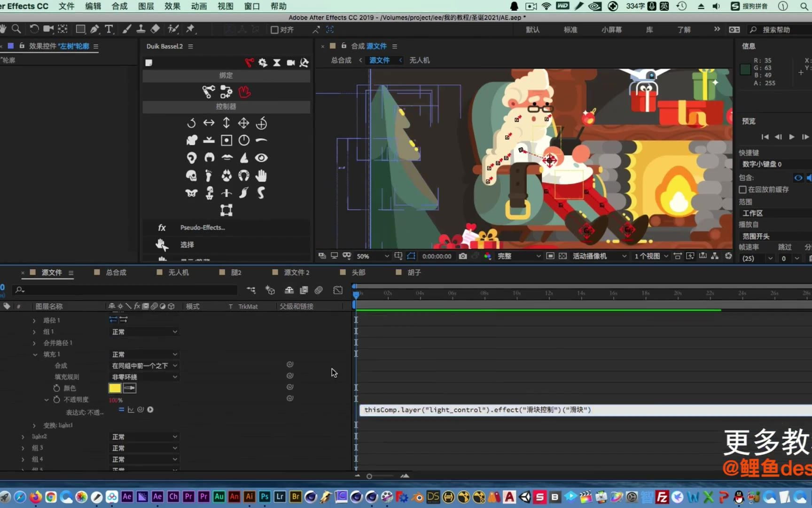Select the Zoom magnifier tool
The height and width of the screenshot is (508, 812).
click(x=16, y=29)
